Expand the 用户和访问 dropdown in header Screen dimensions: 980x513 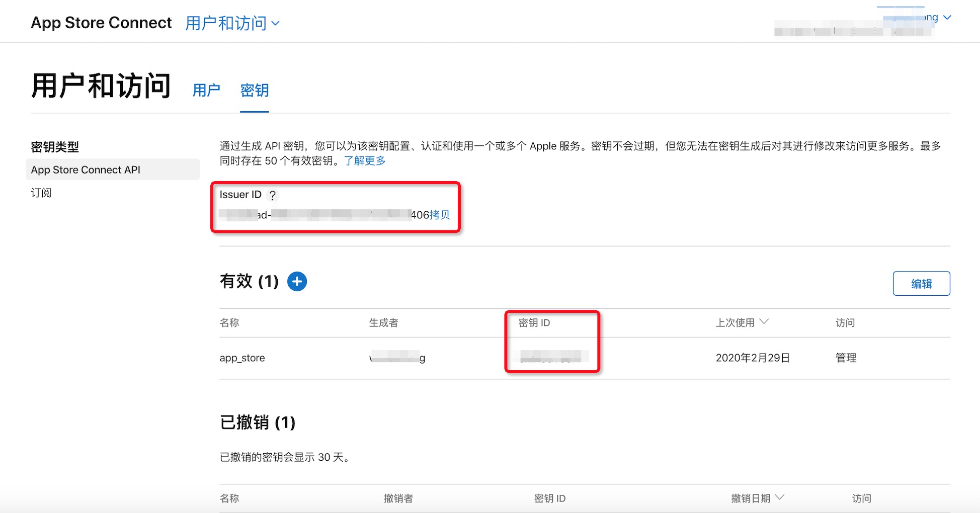coord(232,23)
